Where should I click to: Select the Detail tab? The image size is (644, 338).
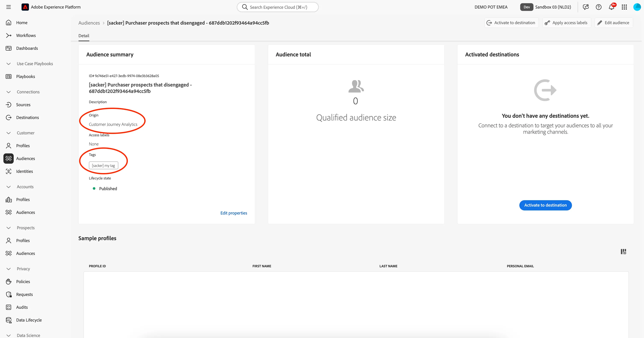[84, 36]
